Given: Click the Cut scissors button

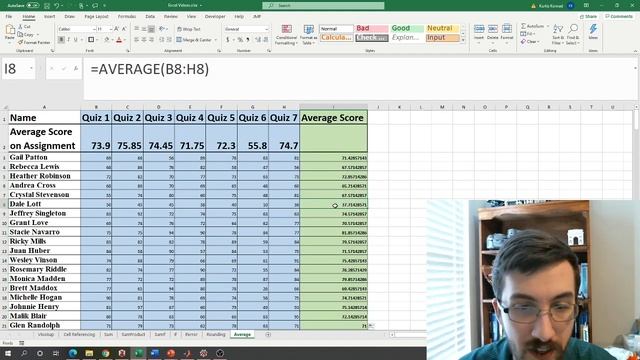Looking at the screenshot, I should click(24, 27).
